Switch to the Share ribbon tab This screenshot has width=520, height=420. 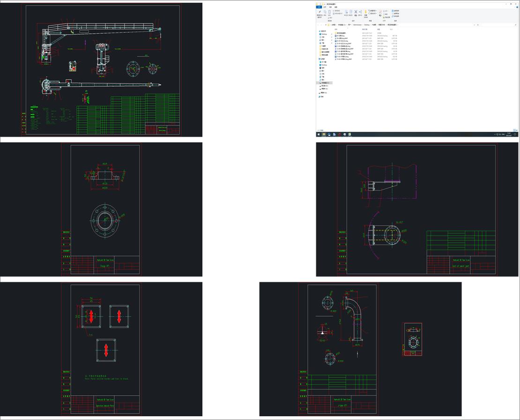point(330,7)
